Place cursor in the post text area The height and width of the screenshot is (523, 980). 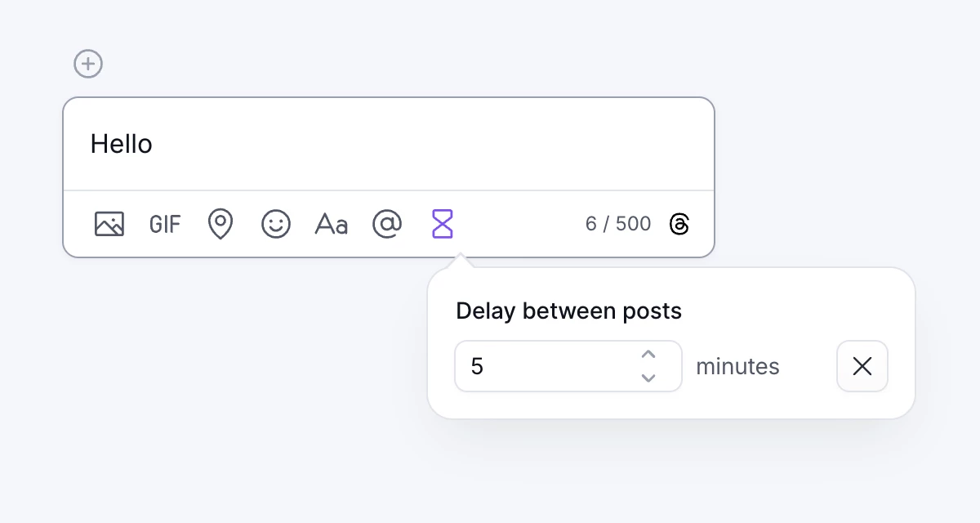pos(327,143)
